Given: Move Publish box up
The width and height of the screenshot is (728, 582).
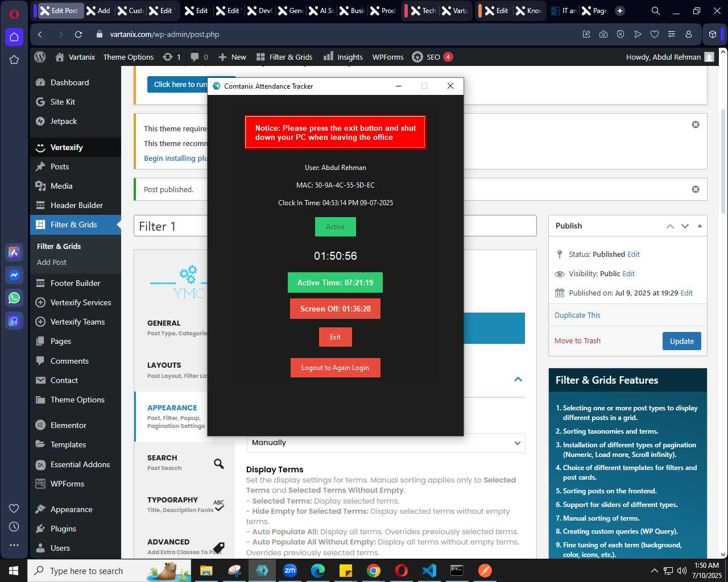Looking at the screenshot, I should coord(670,226).
